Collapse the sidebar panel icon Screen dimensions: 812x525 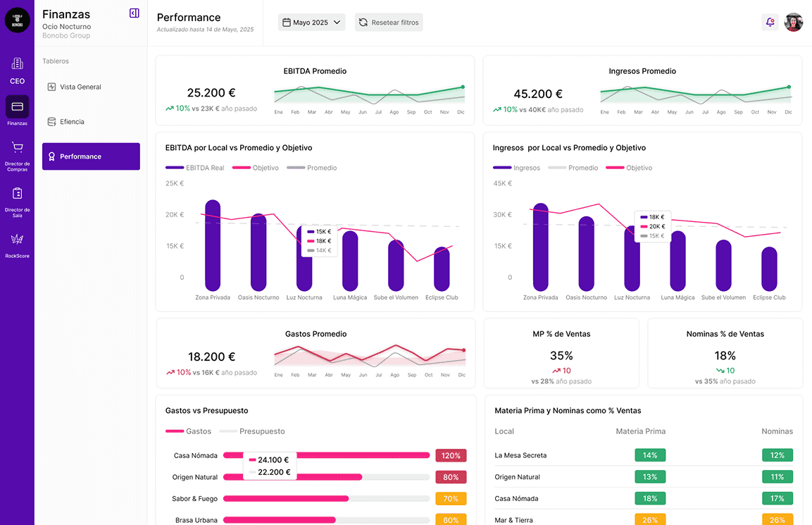(x=135, y=13)
